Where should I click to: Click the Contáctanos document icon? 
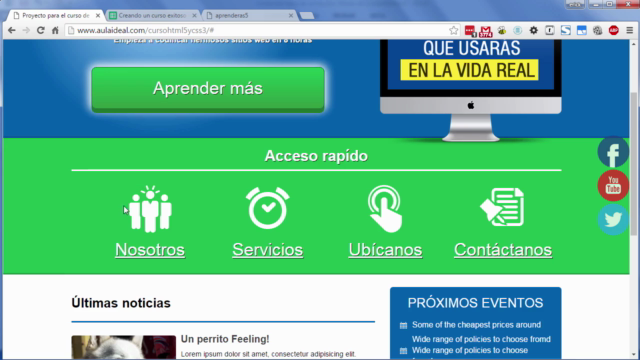pyautogui.click(x=502, y=207)
